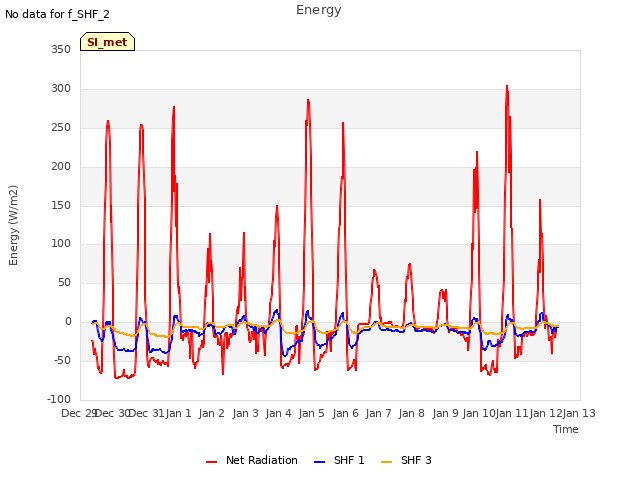
Task: Click the 'No data for f_SHF_2' message
Action: tap(57, 14)
